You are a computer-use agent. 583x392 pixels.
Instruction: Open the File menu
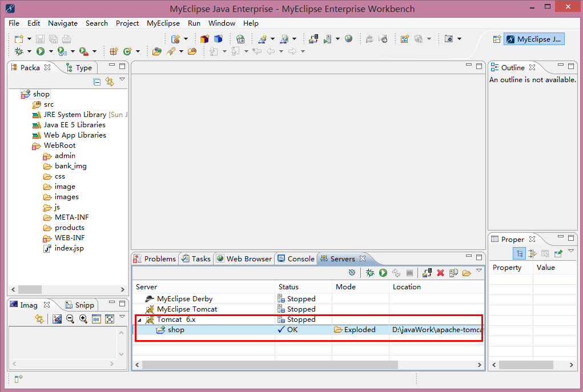(14, 23)
